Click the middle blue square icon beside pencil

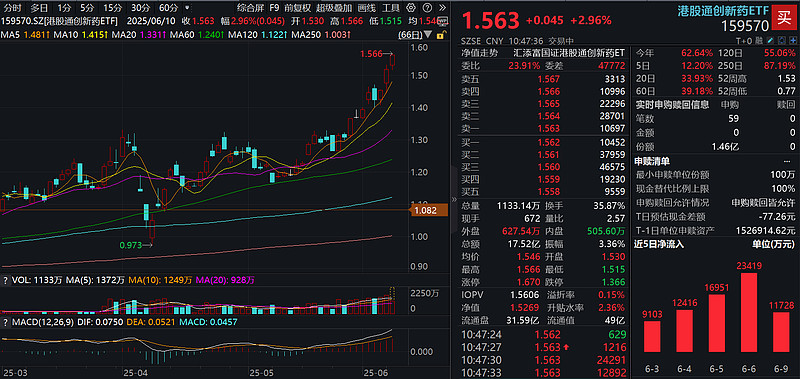tap(782, 40)
